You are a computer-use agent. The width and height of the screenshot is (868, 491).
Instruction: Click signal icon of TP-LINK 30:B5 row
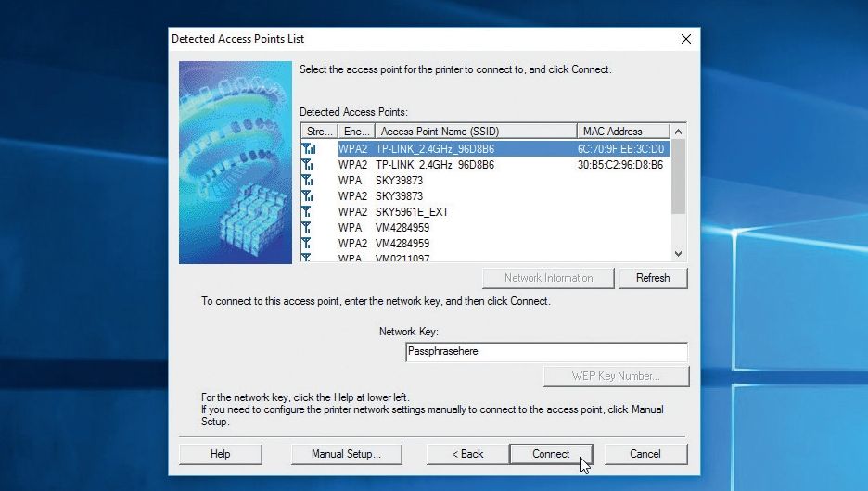coord(308,165)
